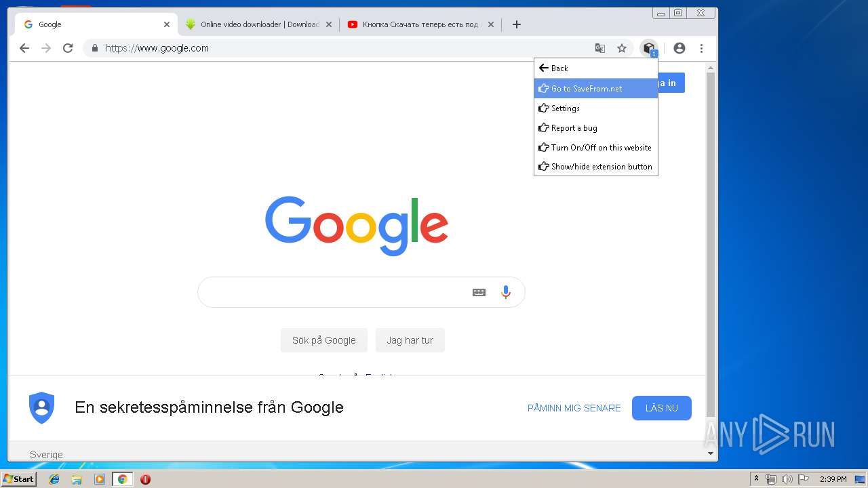Open File Explorer from taskbar
The image size is (868, 488).
(x=77, y=479)
